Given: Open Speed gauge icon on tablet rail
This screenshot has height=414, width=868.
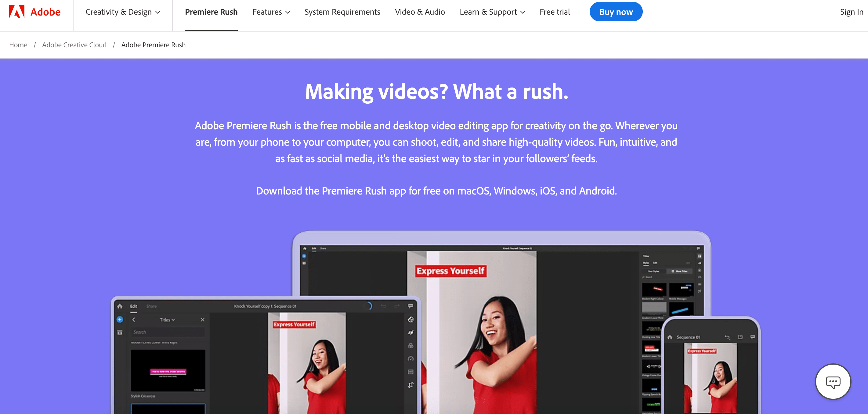Looking at the screenshot, I should [411, 359].
